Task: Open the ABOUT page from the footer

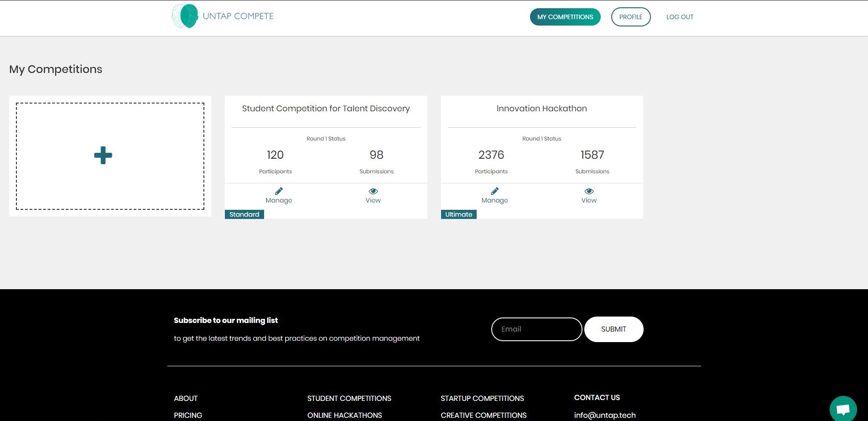Action: pos(186,398)
